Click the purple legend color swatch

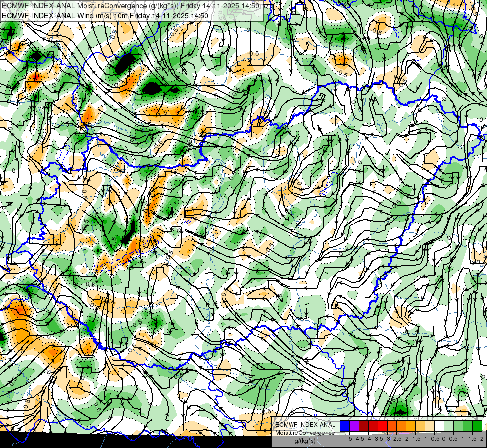coord(354,426)
